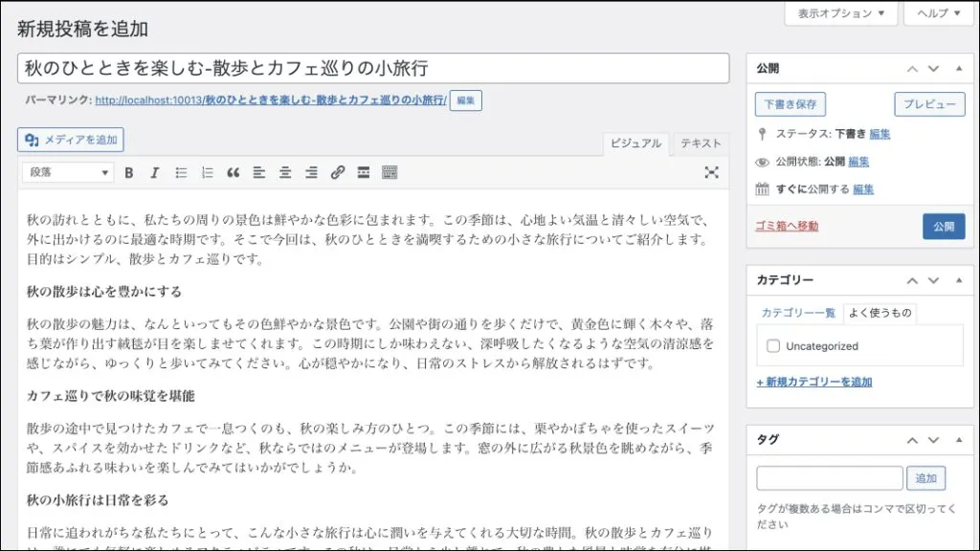980x551 pixels.
Task: Insert or edit link
Action: click(x=338, y=173)
